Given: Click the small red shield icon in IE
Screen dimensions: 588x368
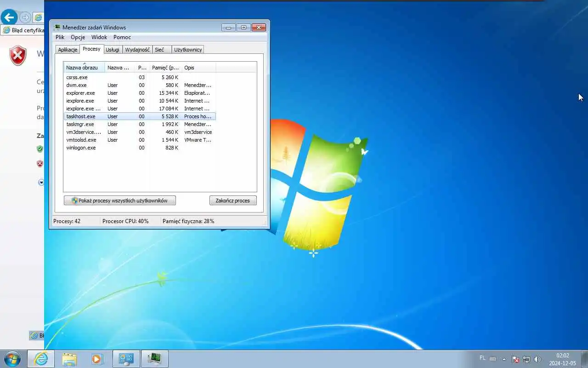Looking at the screenshot, I should (x=40, y=163).
